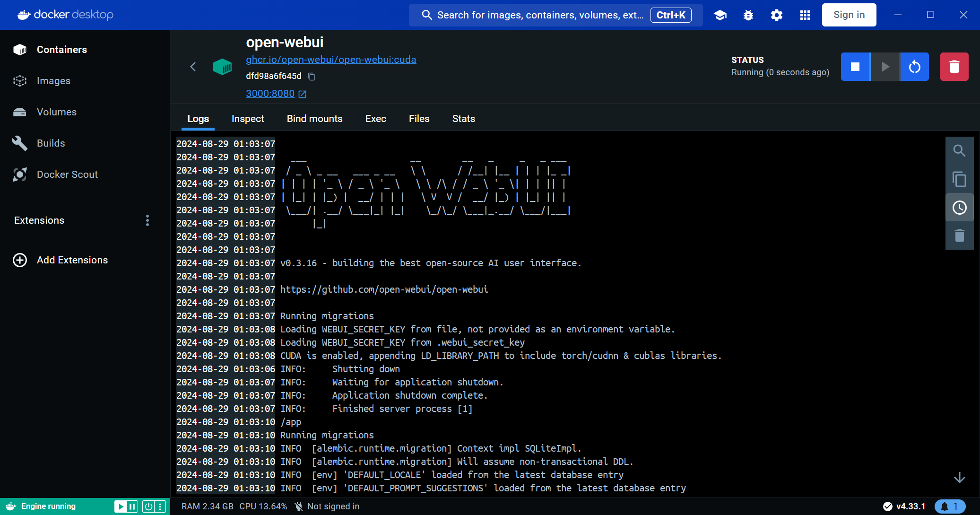Clear the log terminal with trash icon

coord(959,236)
